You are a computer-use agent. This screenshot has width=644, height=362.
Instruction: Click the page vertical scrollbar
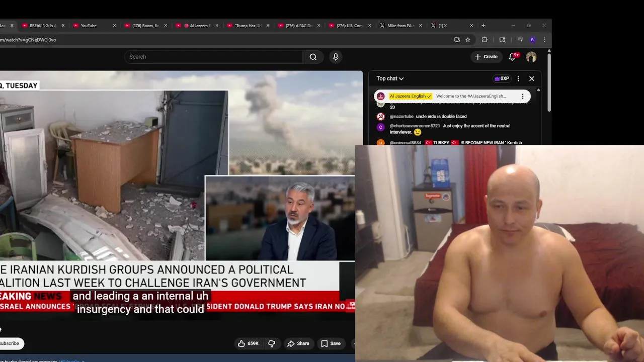[x=549, y=82]
